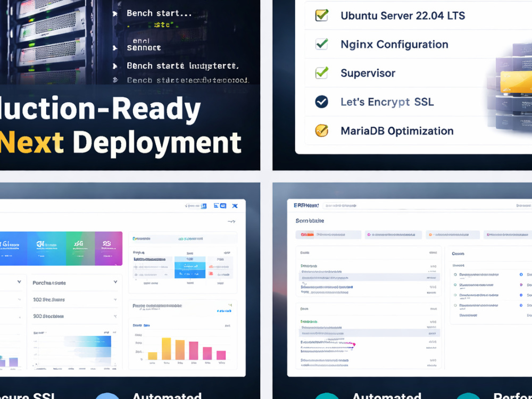Screen dimensions: 532x399
Task: Click the yellow server illustration
Action: (x=516, y=82)
